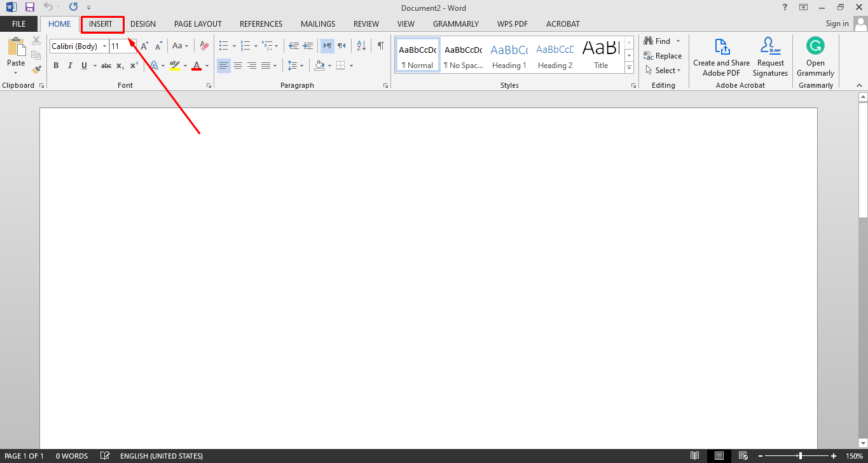Click the Clear All Formatting icon
Screen dimensions: 868x463
click(x=203, y=45)
